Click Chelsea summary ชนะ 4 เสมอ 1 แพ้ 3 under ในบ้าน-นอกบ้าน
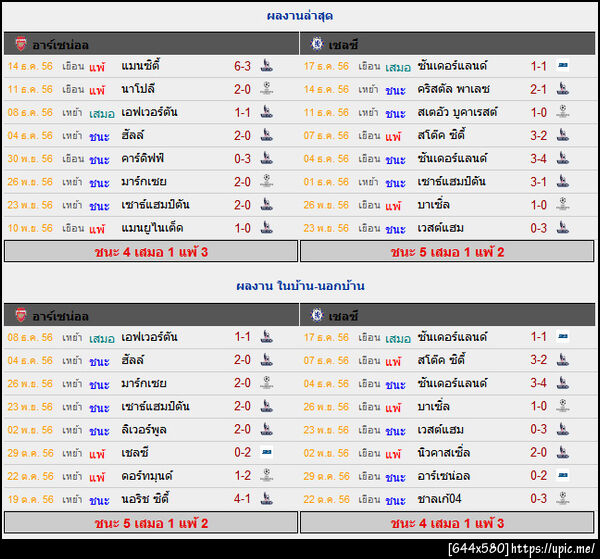 447,523
